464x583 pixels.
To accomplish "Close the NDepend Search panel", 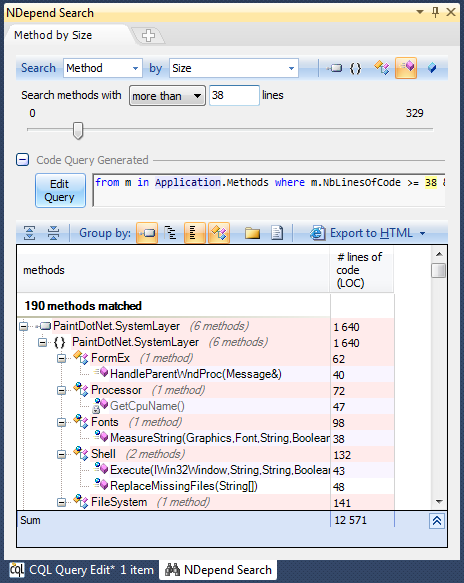I will point(451,12).
